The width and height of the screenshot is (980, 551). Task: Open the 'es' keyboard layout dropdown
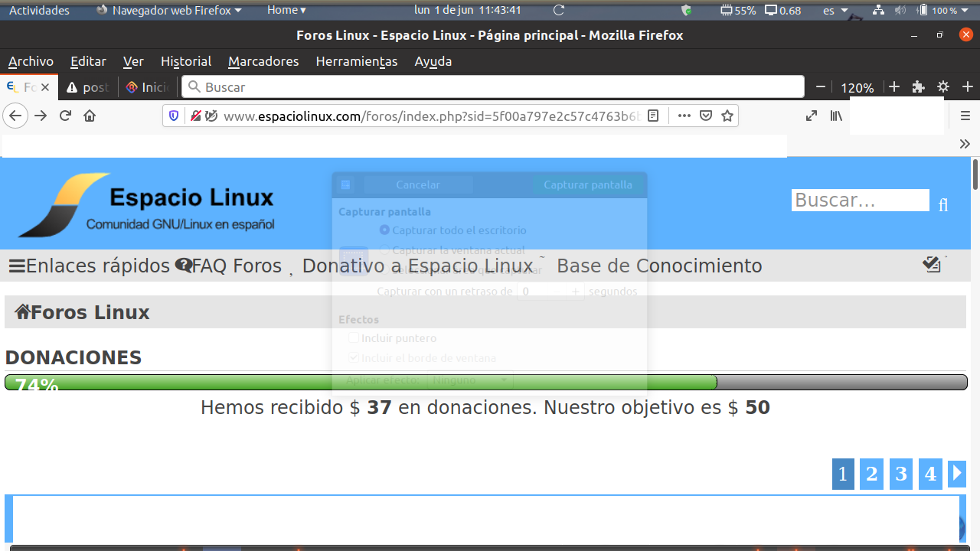coord(835,10)
